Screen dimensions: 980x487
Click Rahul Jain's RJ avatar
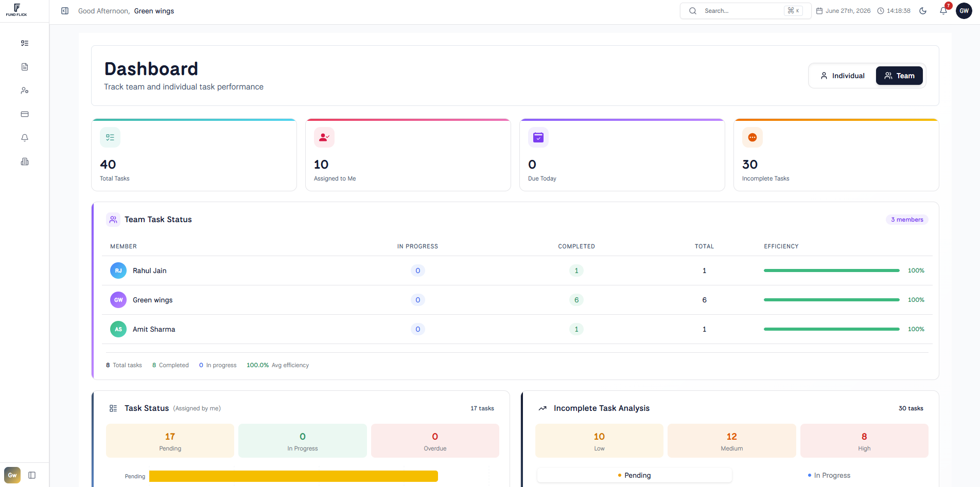click(118, 270)
